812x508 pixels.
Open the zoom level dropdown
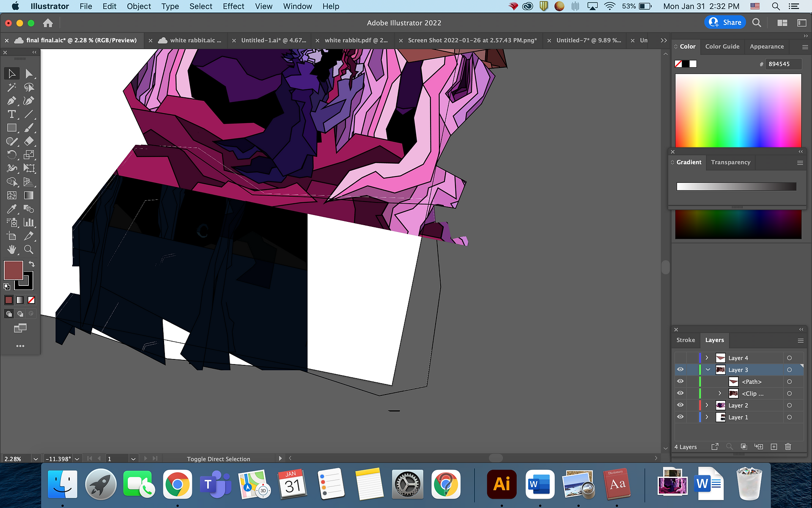(x=36, y=458)
